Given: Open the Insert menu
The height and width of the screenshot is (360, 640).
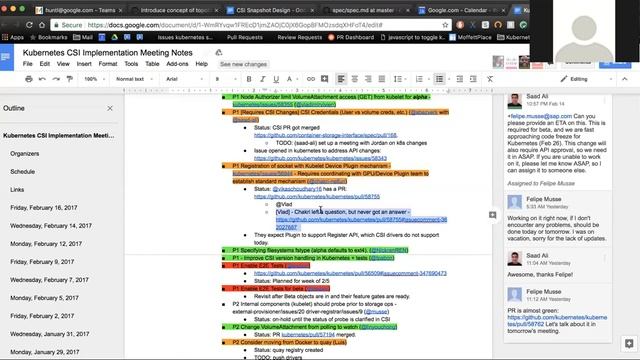Looking at the screenshot, I should (84, 64).
